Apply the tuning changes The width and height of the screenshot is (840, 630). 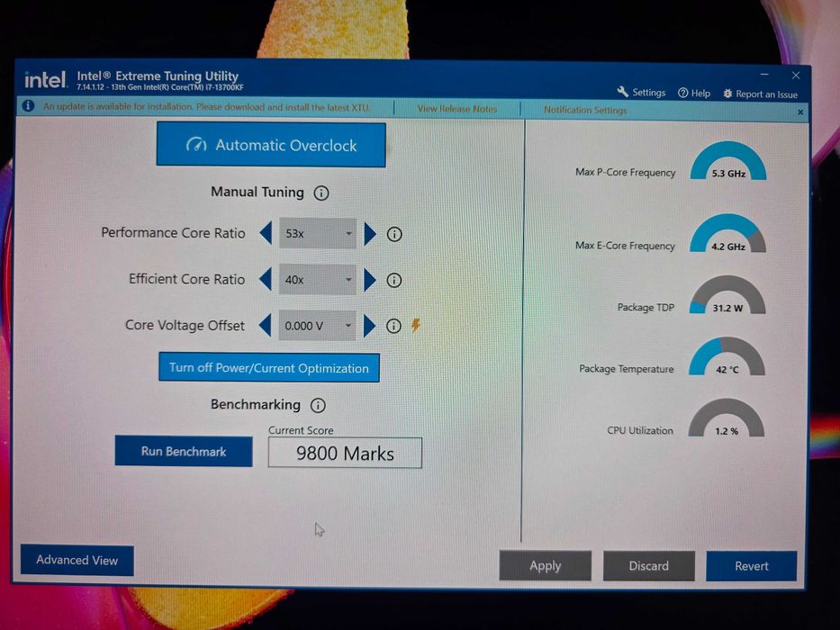click(546, 566)
